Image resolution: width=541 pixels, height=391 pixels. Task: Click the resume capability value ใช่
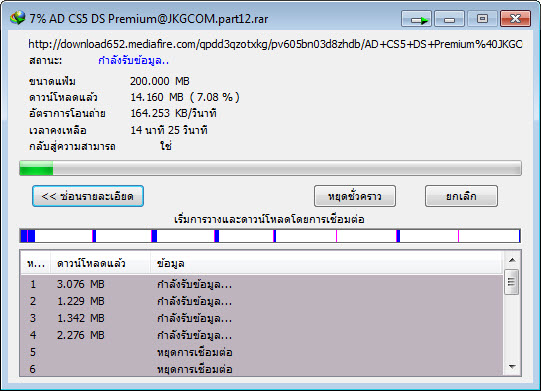coord(166,146)
